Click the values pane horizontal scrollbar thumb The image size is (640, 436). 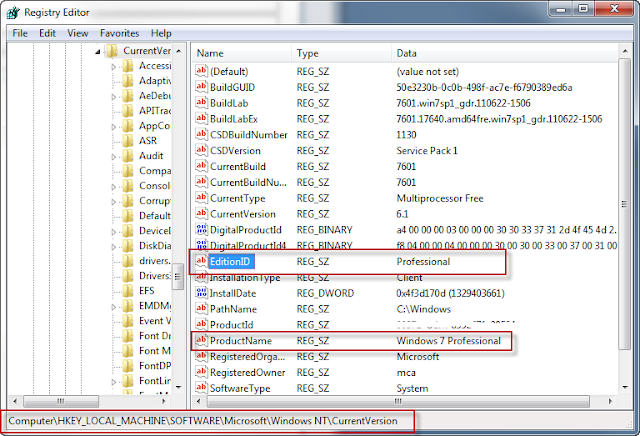click(x=398, y=401)
